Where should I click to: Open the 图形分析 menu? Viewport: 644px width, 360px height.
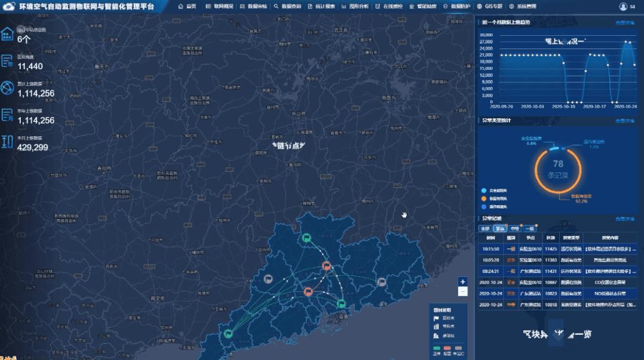pos(355,6)
